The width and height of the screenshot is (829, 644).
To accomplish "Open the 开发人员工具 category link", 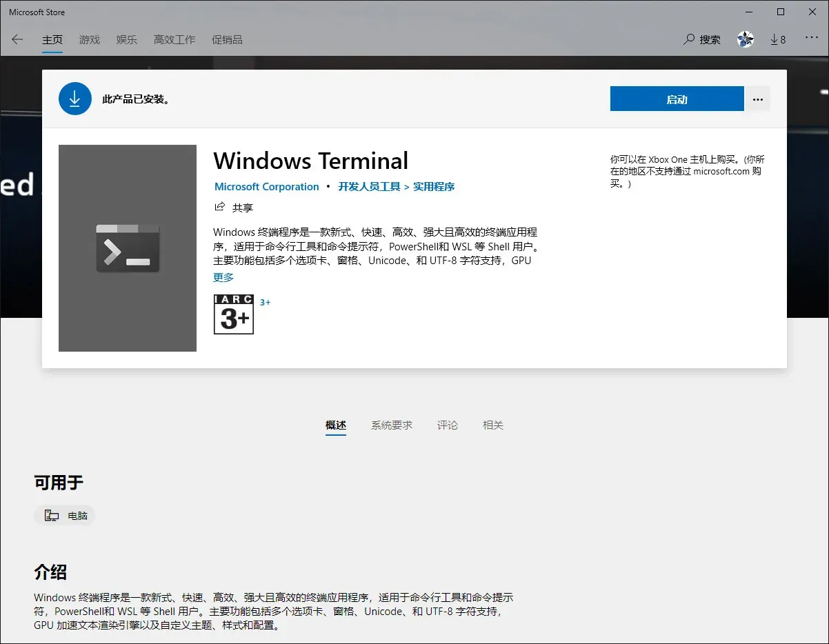I will (369, 186).
